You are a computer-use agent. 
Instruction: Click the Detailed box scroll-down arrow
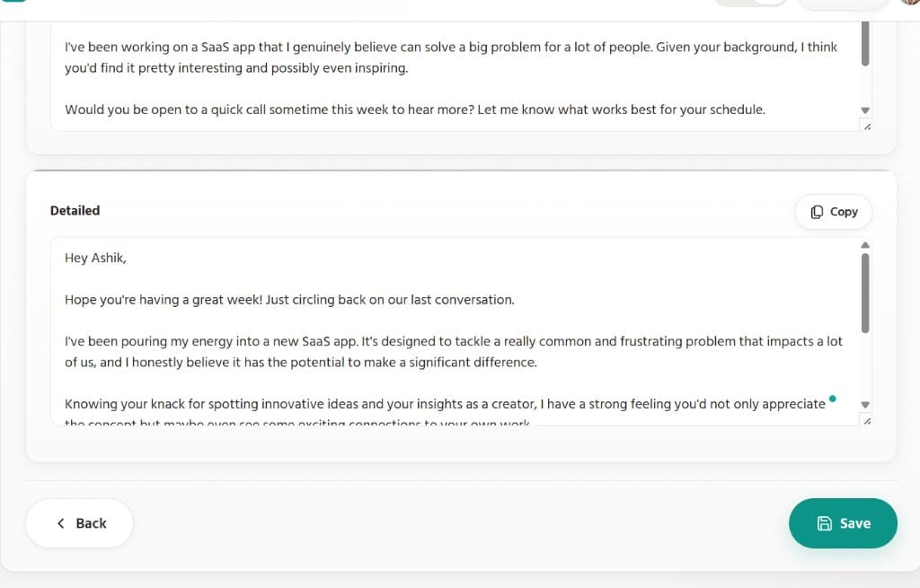pyautogui.click(x=865, y=405)
